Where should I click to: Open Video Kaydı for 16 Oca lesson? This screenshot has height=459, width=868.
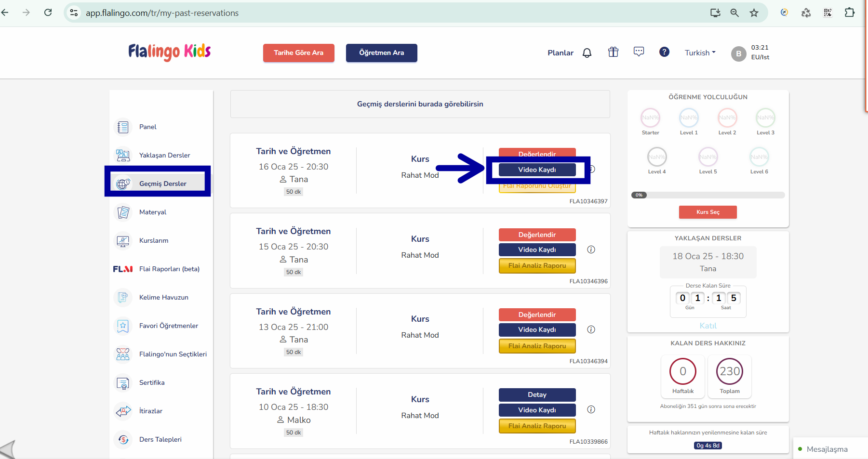tap(537, 170)
